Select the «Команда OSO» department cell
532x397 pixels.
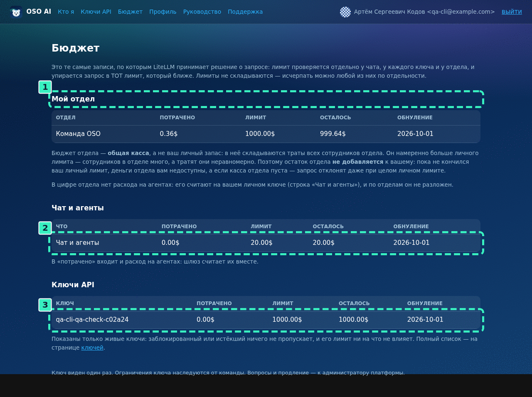[x=78, y=134]
